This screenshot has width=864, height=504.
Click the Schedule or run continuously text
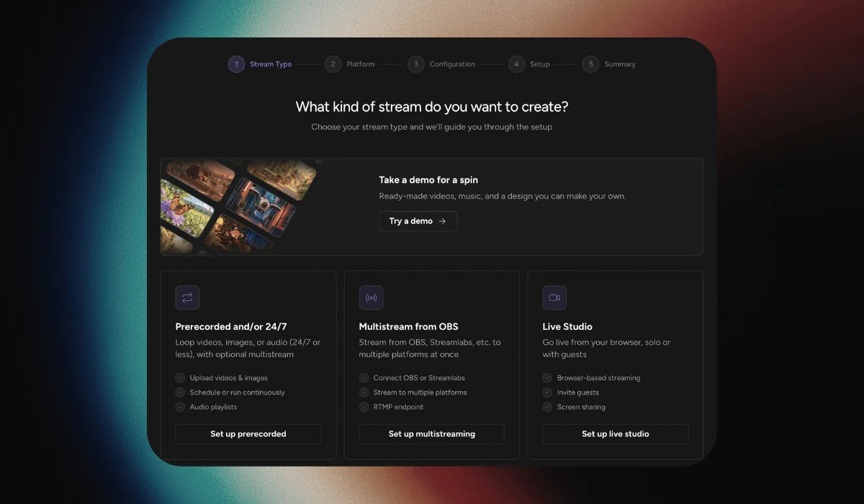pyautogui.click(x=238, y=392)
